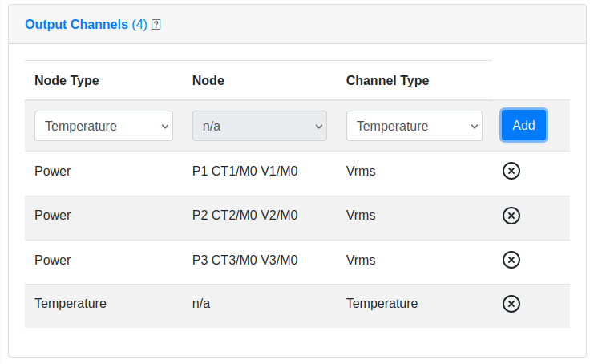Click Vrms in the P1 row
Screen dimensions: 590x364
pyautogui.click(x=361, y=172)
